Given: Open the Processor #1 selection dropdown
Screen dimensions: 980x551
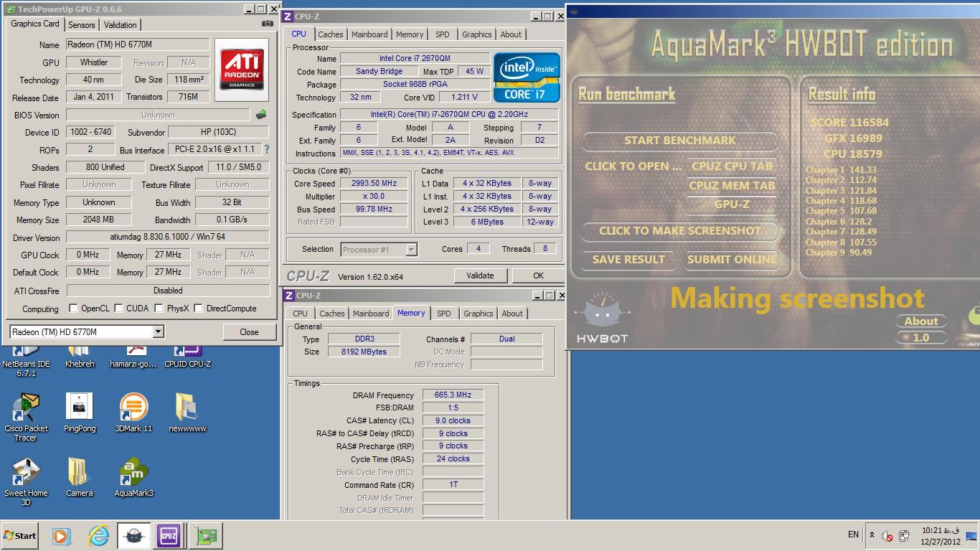Looking at the screenshot, I should 379,250.
